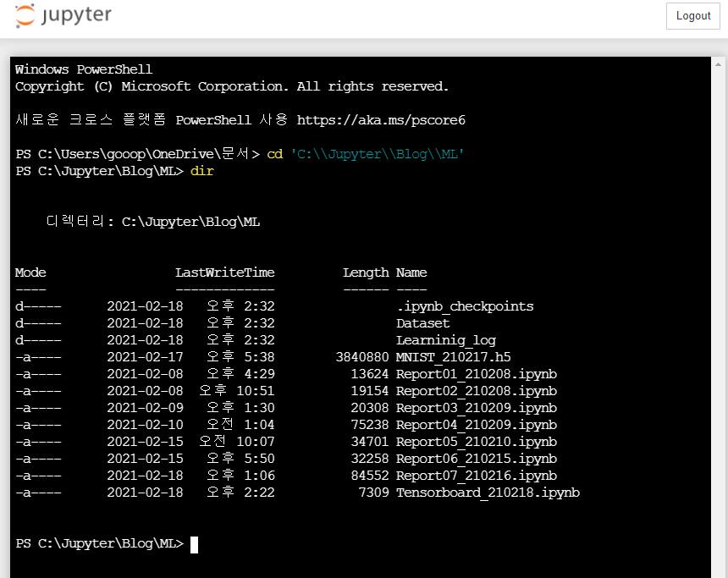This screenshot has height=578, width=728.
Task: Click the cd command text
Action: (275, 154)
